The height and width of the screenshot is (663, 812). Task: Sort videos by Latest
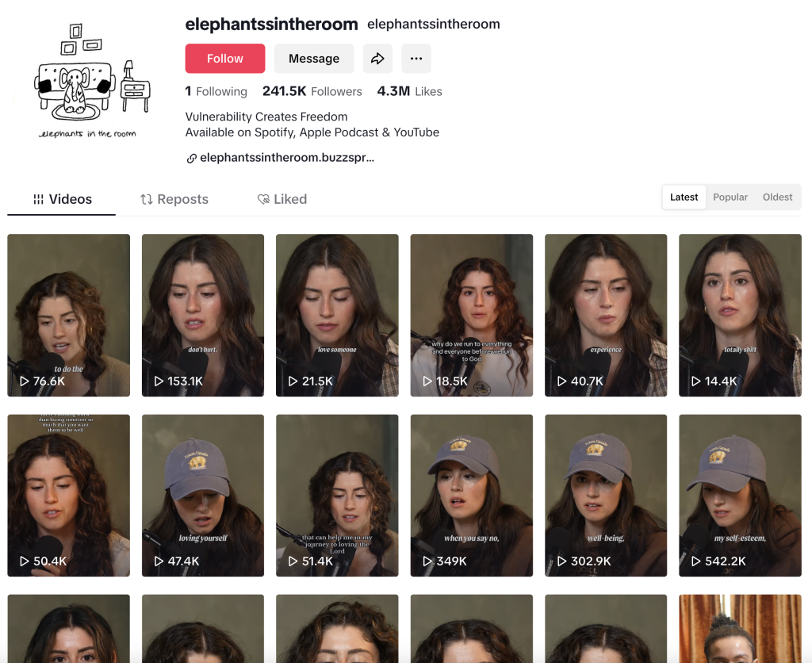coord(684,197)
